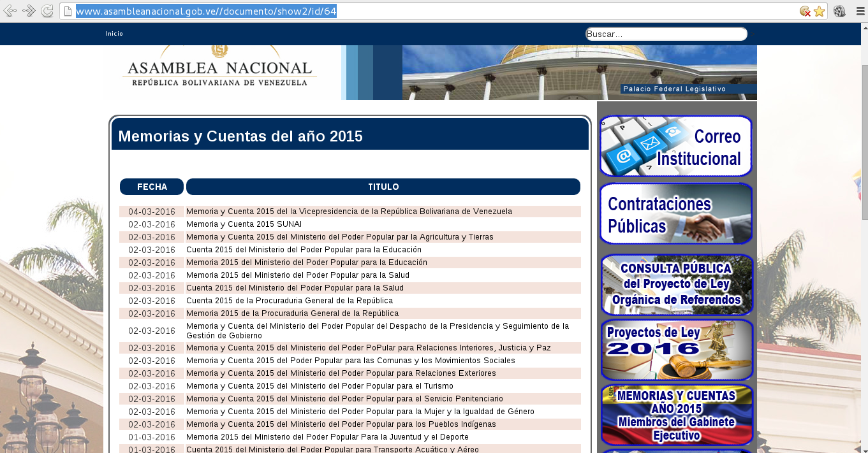
Task: Click the blocked content icon in address bar
Action: [805, 11]
